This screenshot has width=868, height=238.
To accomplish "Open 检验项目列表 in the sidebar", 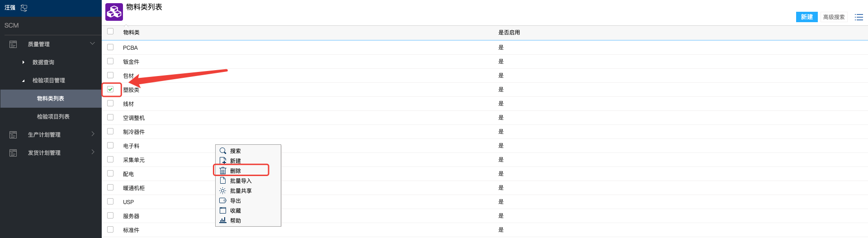I will [53, 117].
